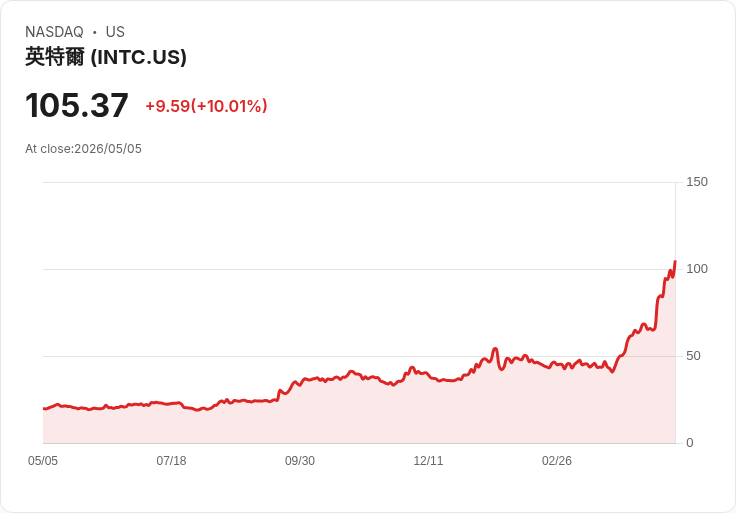Click the +9.59(+10.01%) price change text
Viewport: 736px width, 513px height.
tap(206, 106)
